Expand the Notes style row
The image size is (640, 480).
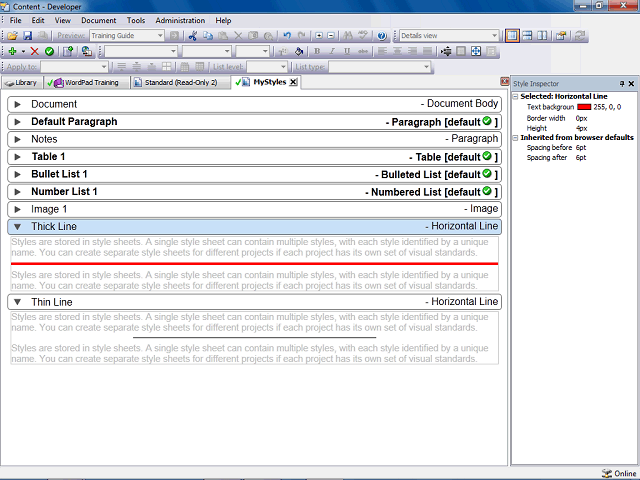click(x=18, y=140)
